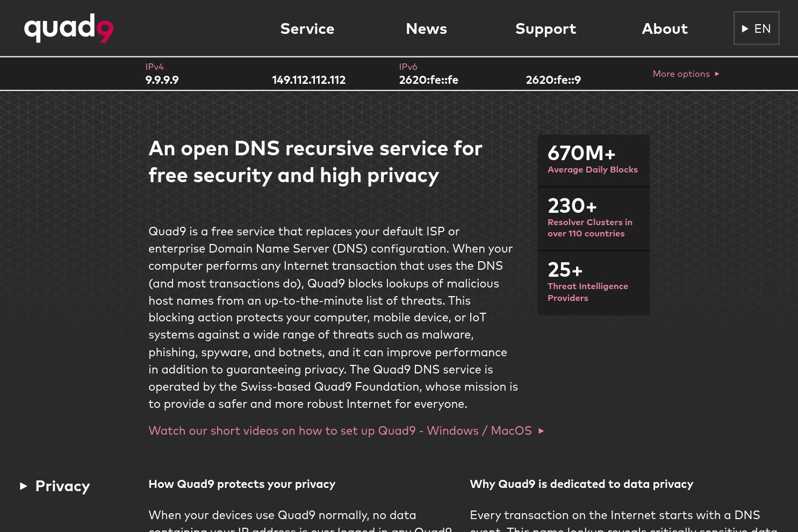
Task: Click the triangle icon beside EN
Action: pos(745,28)
